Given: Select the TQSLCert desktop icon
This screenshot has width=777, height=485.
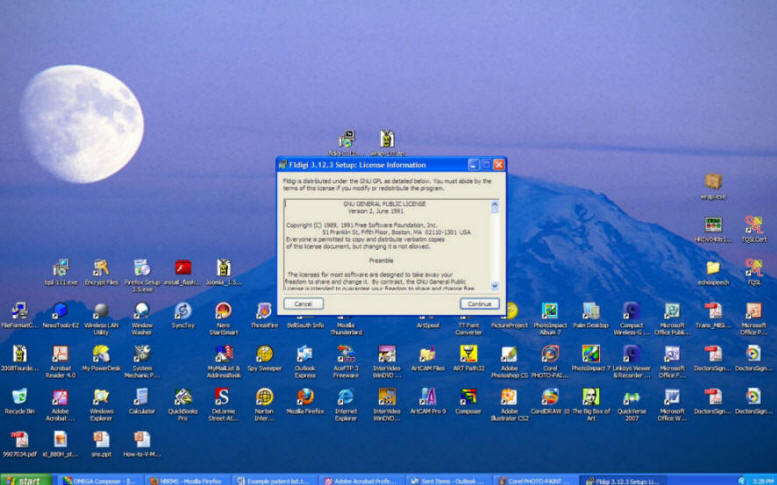Looking at the screenshot, I should pyautogui.click(x=754, y=229).
